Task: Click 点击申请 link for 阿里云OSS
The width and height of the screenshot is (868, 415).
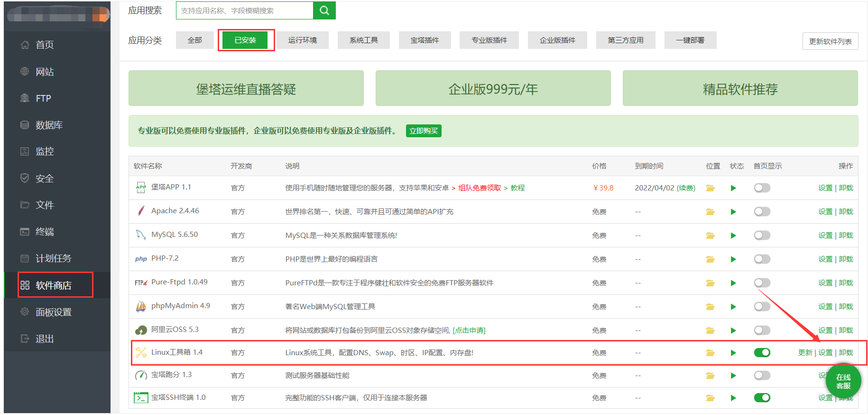Action: (469, 330)
